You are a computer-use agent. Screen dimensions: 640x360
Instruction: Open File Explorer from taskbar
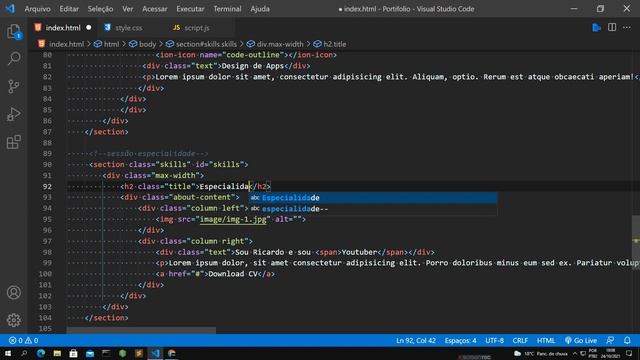click(x=57, y=353)
